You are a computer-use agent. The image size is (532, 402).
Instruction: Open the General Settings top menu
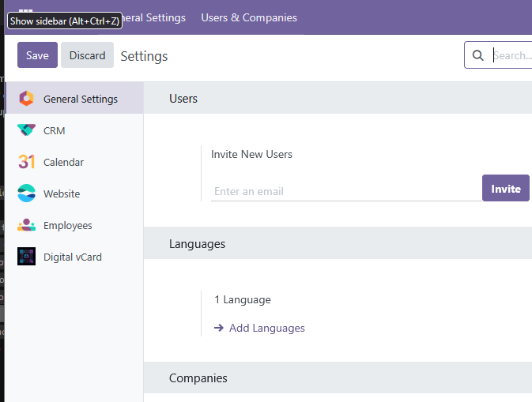[x=154, y=17]
